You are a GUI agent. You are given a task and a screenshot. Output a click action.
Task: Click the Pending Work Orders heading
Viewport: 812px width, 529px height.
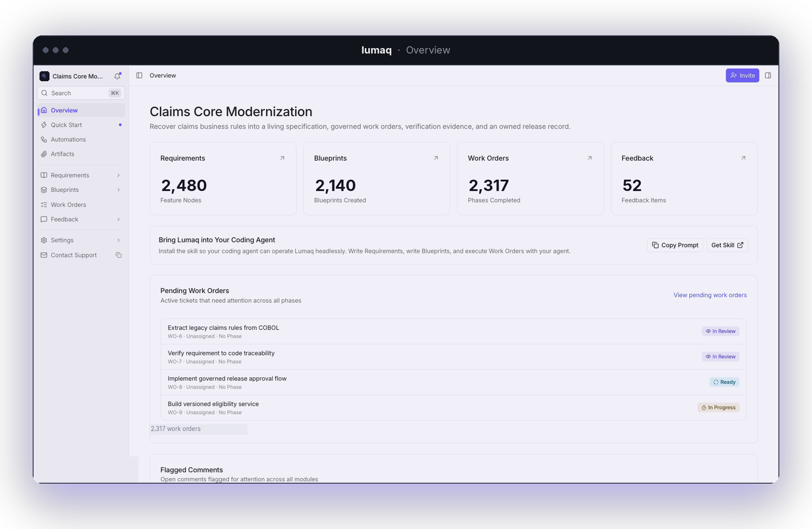(x=194, y=291)
